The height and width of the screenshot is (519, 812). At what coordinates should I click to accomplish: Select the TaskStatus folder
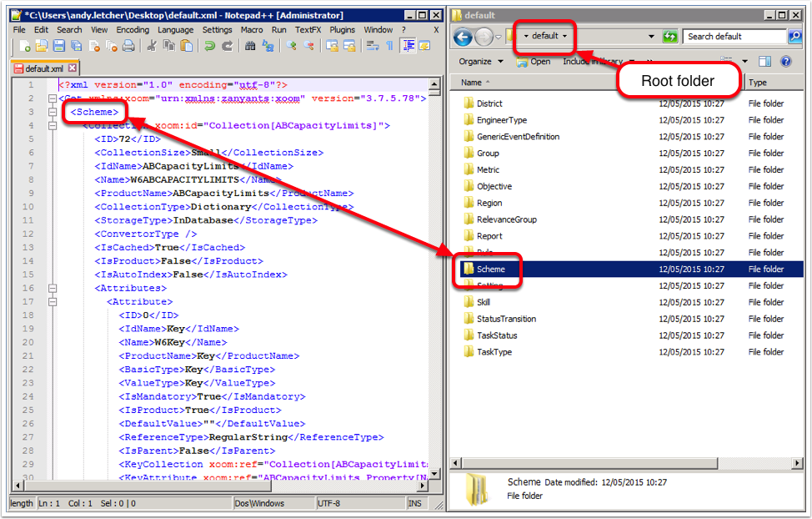[497, 335]
